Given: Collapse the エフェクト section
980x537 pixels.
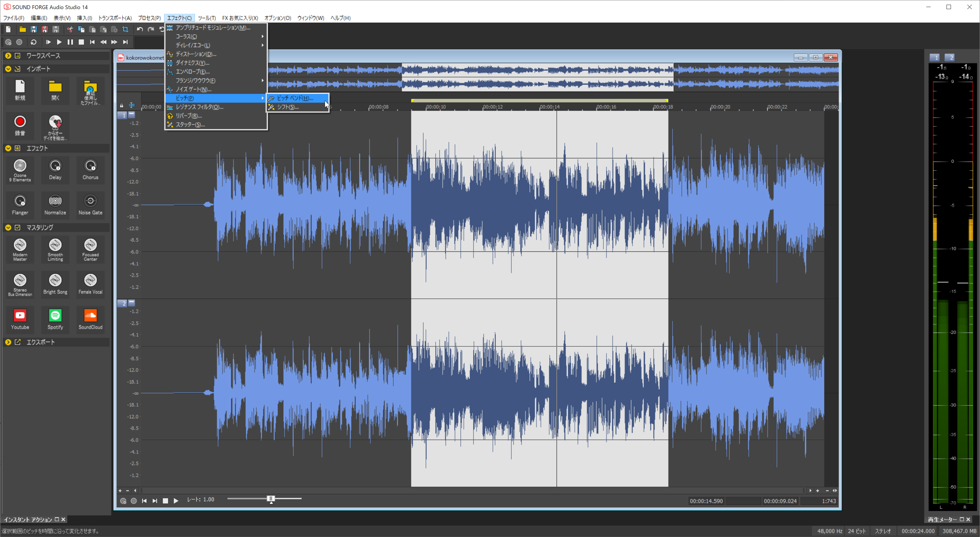Looking at the screenshot, I should point(8,148).
